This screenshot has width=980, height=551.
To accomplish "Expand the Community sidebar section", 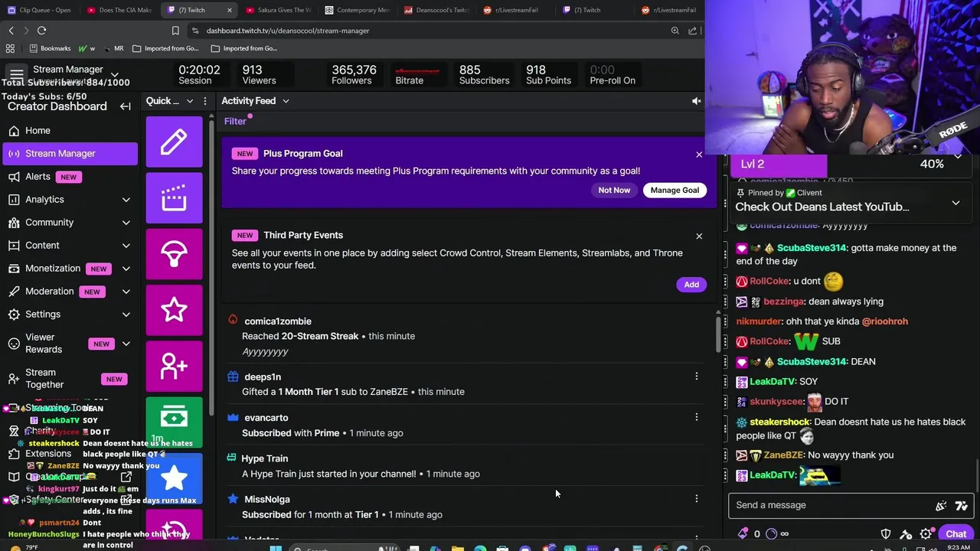I will (x=126, y=223).
